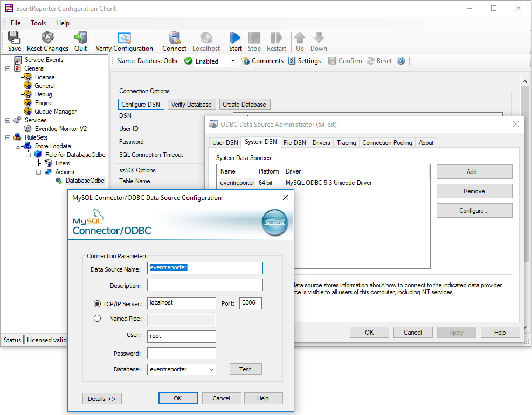Screen dimensions: 532x415
Task: Switch to the Tracing tab
Action: [x=347, y=143]
